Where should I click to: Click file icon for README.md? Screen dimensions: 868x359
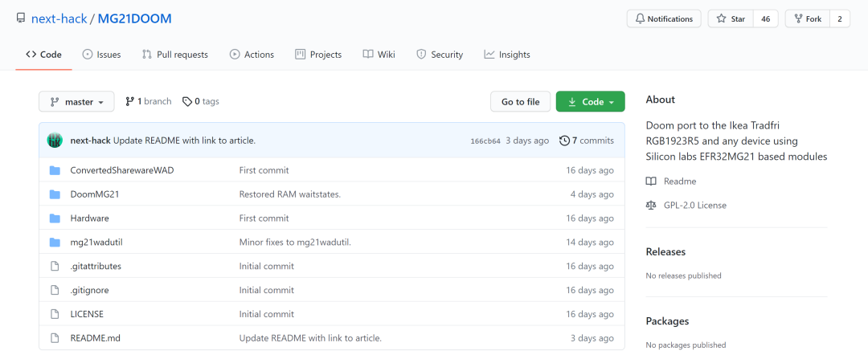pos(55,337)
